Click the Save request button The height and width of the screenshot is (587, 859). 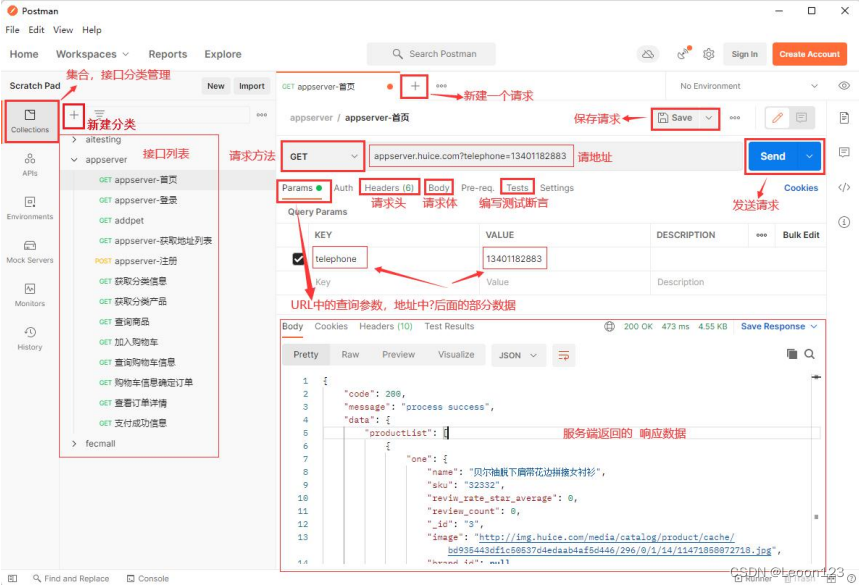(676, 117)
